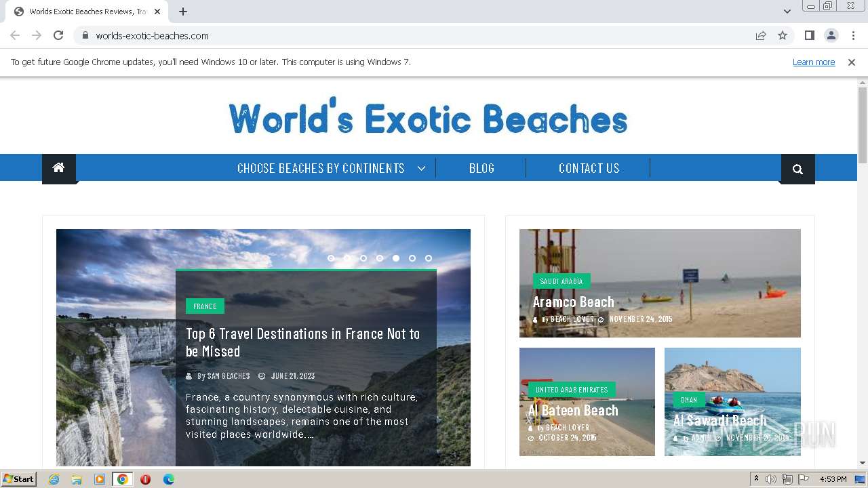The width and height of the screenshot is (868, 488).
Task: Open the Saudi Arabia category tag
Action: 561,281
